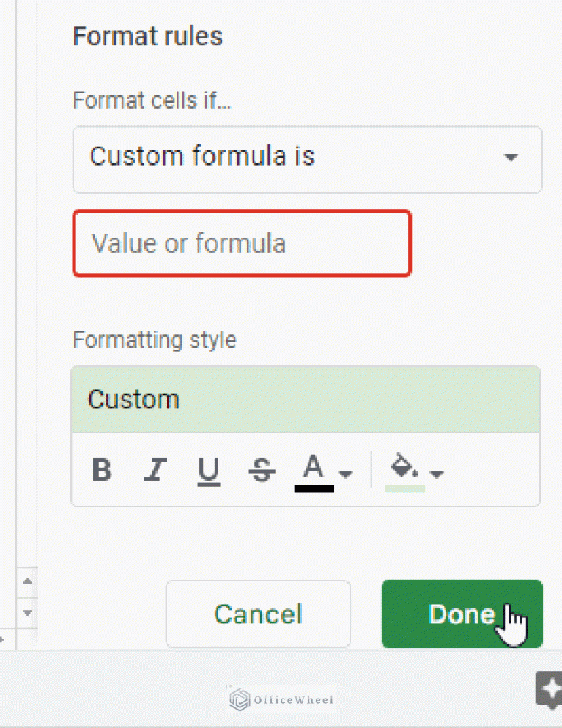562x728 pixels.
Task: Click the OfficeWheel logo
Action: (279, 699)
